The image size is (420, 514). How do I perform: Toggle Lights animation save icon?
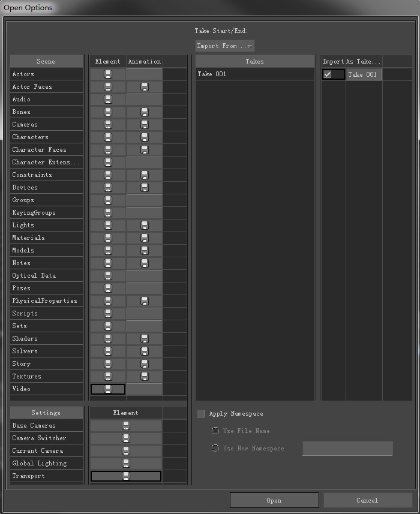tap(144, 225)
